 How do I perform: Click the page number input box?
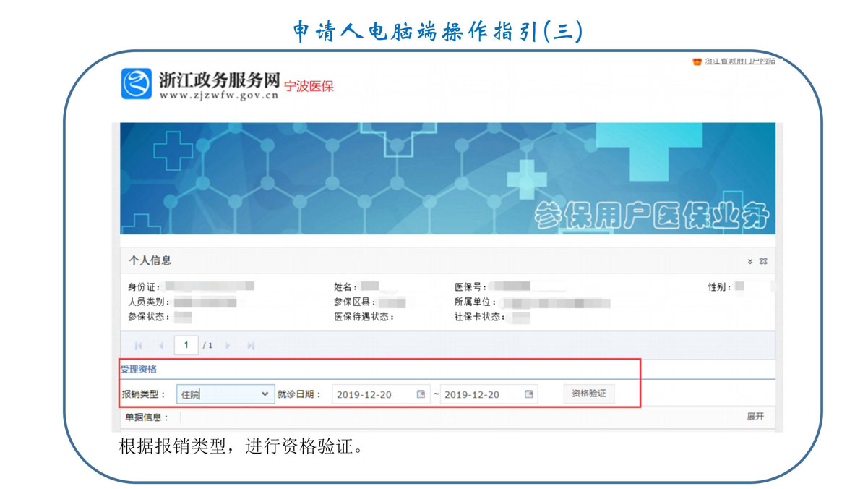(x=186, y=345)
